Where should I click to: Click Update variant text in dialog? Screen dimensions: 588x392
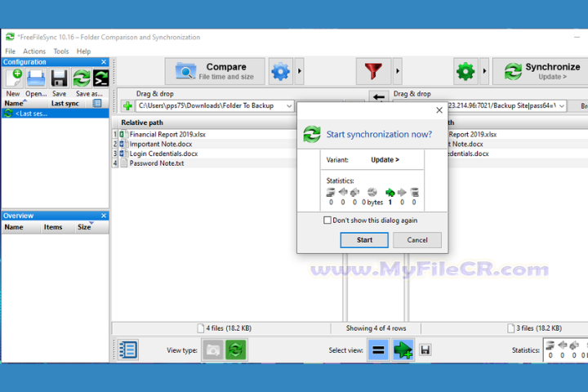(385, 160)
